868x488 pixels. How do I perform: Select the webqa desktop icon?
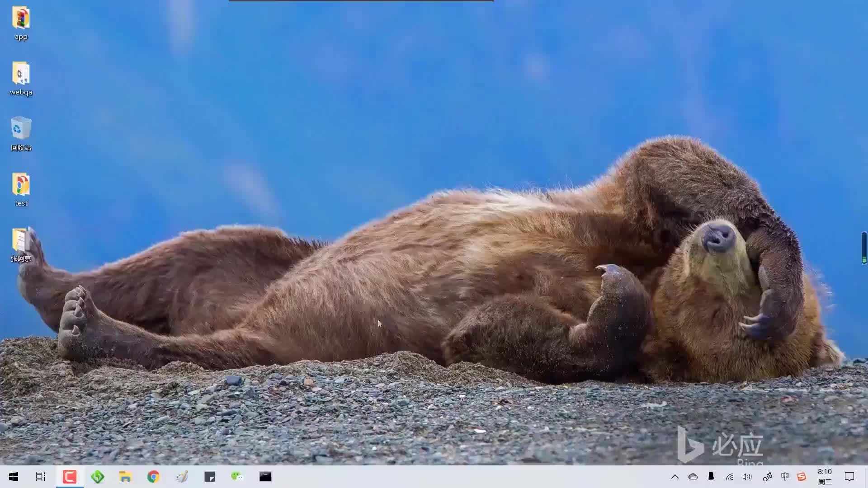(x=21, y=79)
